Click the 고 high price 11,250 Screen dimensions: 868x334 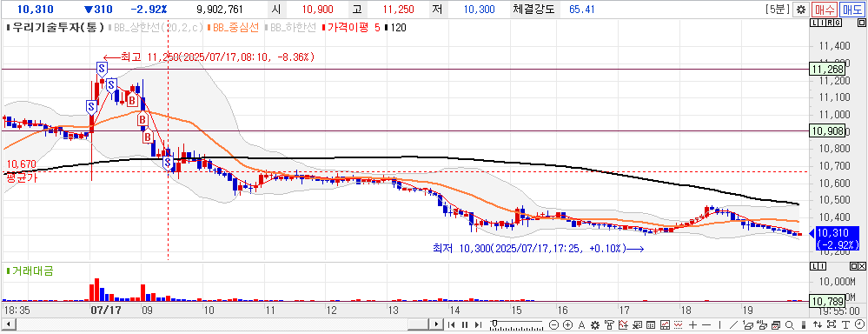click(399, 10)
